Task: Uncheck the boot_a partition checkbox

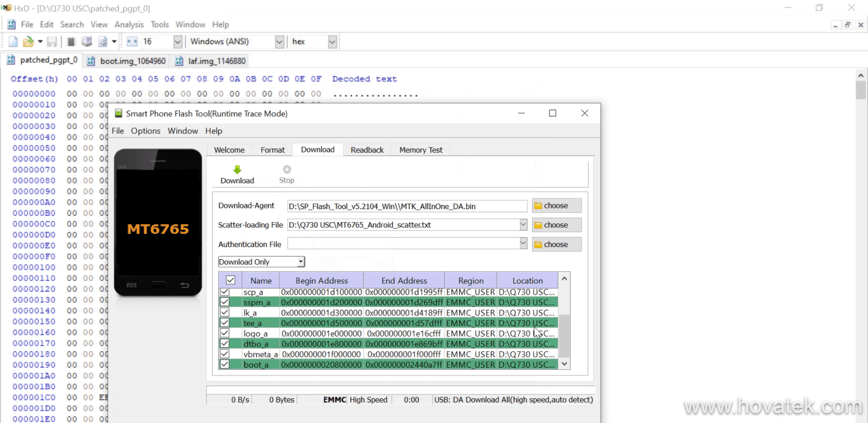Action: [225, 365]
